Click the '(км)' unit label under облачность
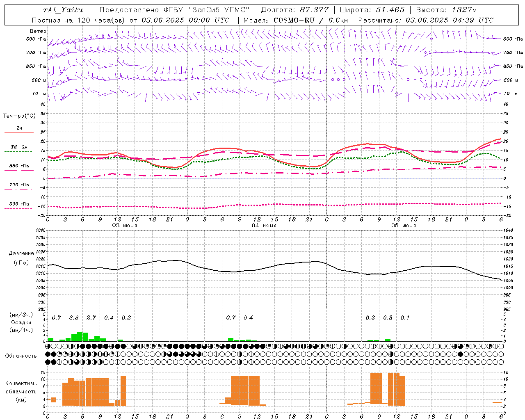Viewport: 525px width, 420px height. tap(21, 399)
